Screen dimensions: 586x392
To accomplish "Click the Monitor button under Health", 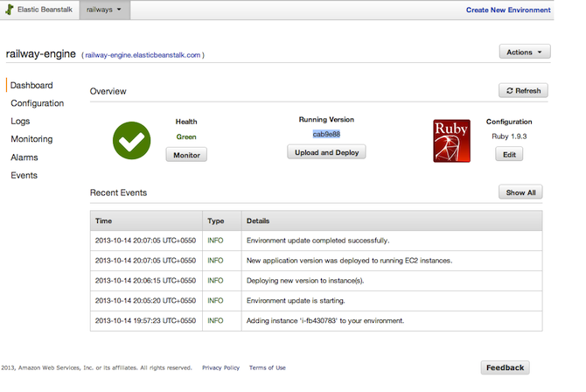I will click(x=185, y=155).
